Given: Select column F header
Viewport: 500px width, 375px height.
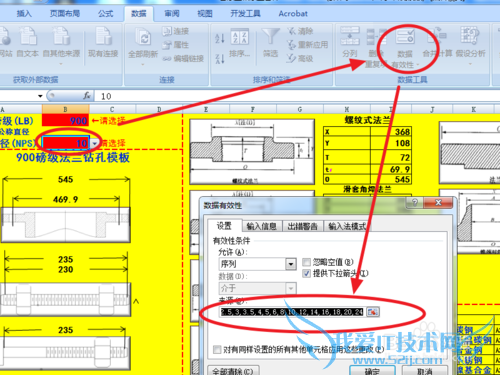Looking at the screenshot, I should [x=253, y=109].
